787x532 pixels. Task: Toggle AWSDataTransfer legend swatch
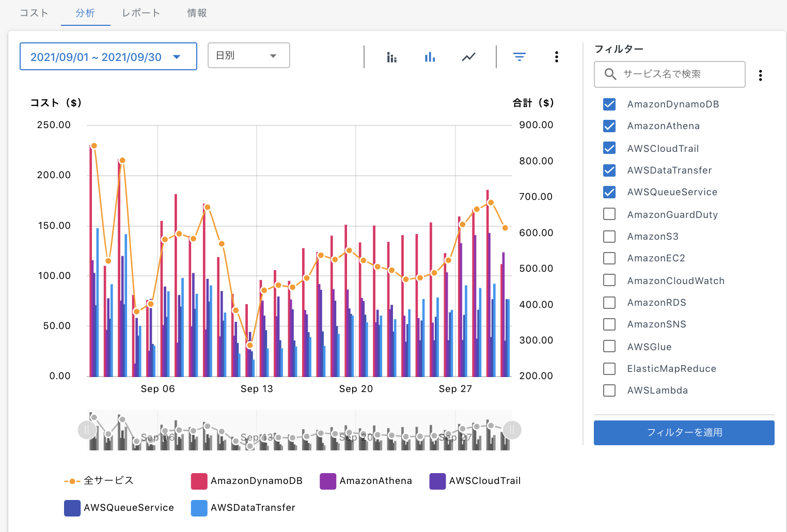click(199, 508)
